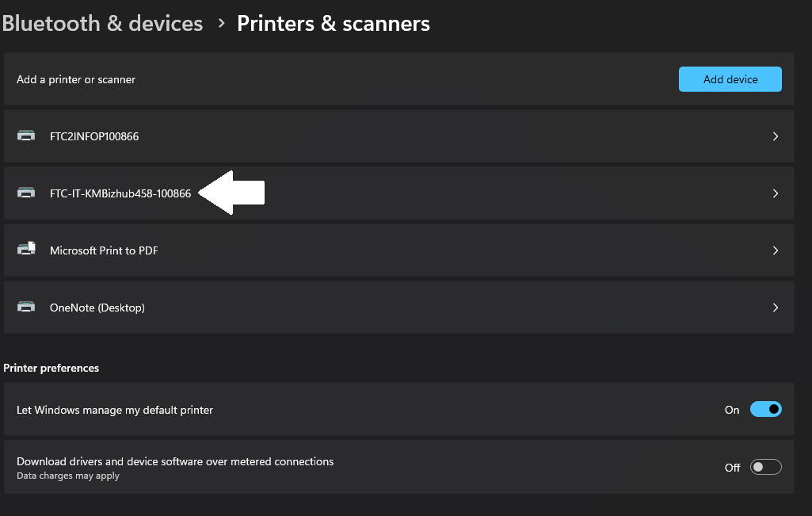The image size is (812, 516).
Task: Click the Microsoft Print to PDF icon
Action: coord(26,250)
